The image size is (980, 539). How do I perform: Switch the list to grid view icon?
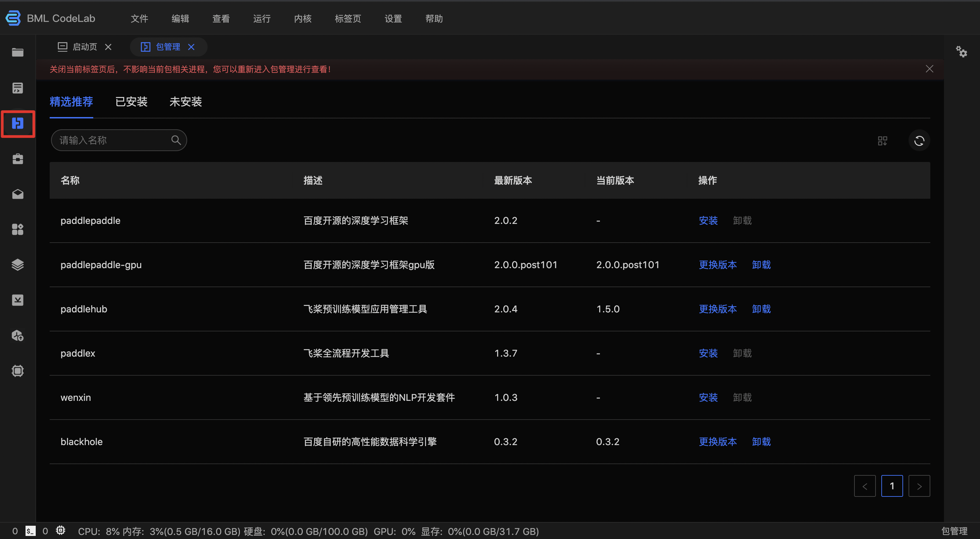tap(883, 141)
